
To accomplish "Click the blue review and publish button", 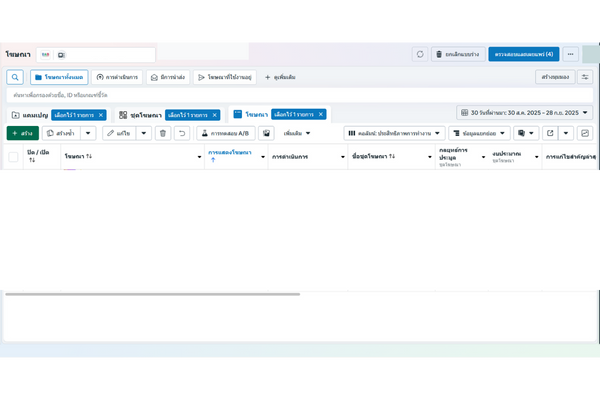I will [x=523, y=54].
